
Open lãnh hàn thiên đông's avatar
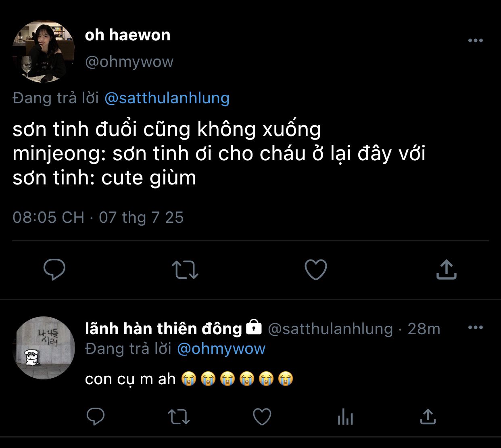coord(44,348)
